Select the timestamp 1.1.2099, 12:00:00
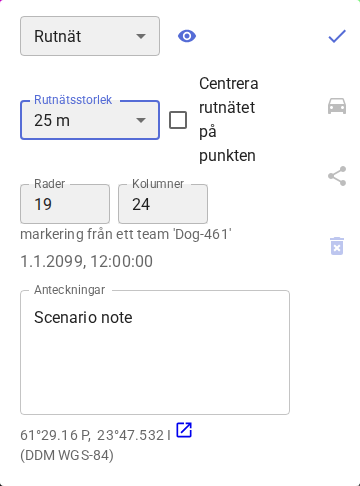The width and height of the screenshot is (360, 486). pos(87,261)
